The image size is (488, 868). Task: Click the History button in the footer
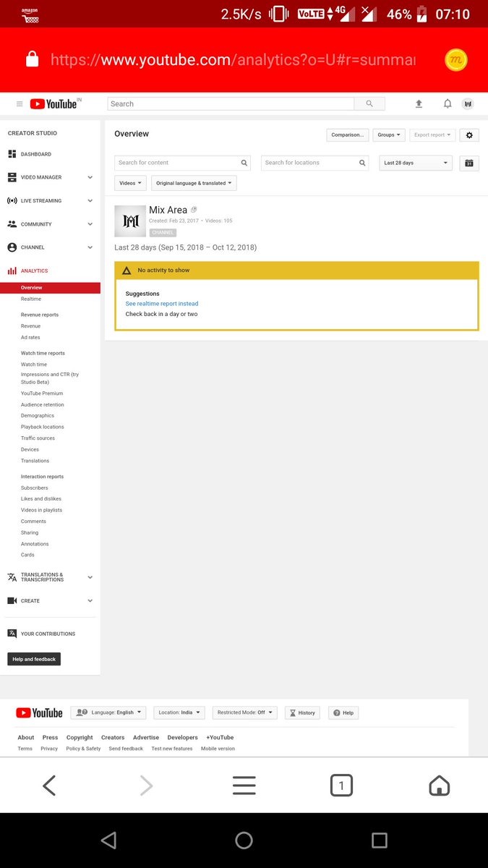302,712
